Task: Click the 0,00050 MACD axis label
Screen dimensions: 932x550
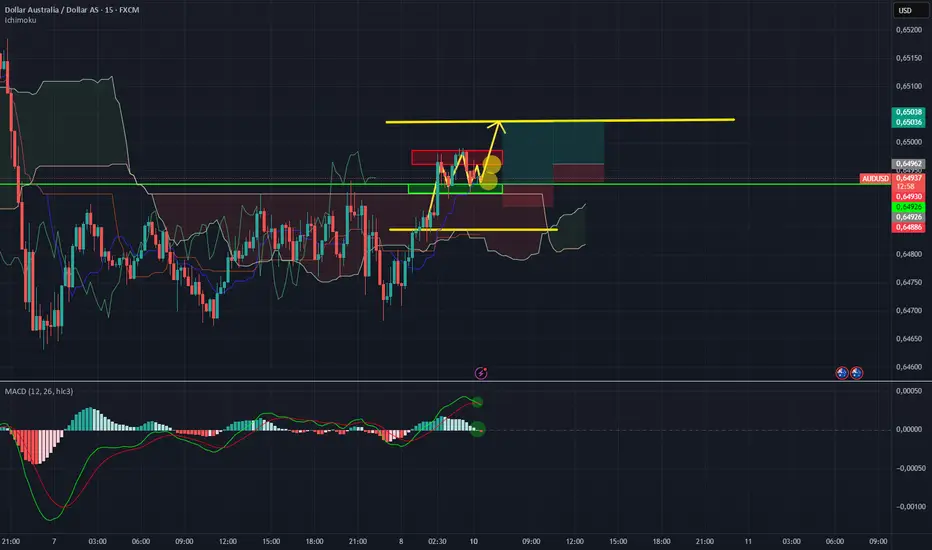Action: tap(909, 391)
